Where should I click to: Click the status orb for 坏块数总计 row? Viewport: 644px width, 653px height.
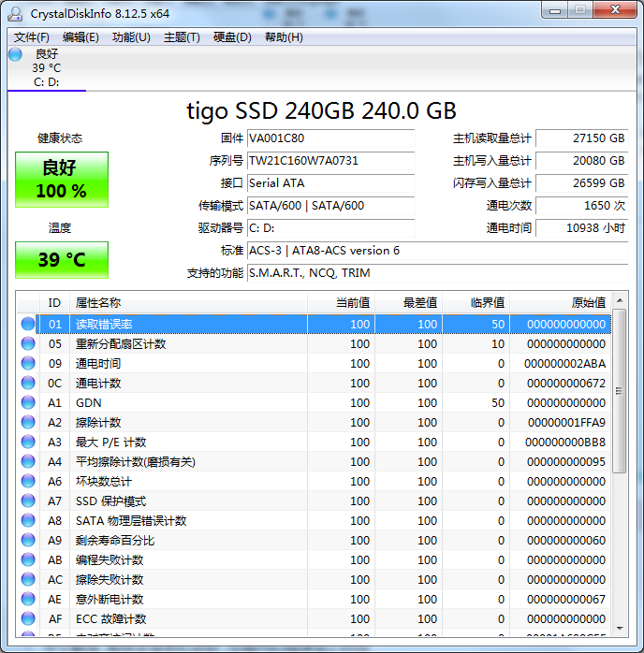point(28,481)
